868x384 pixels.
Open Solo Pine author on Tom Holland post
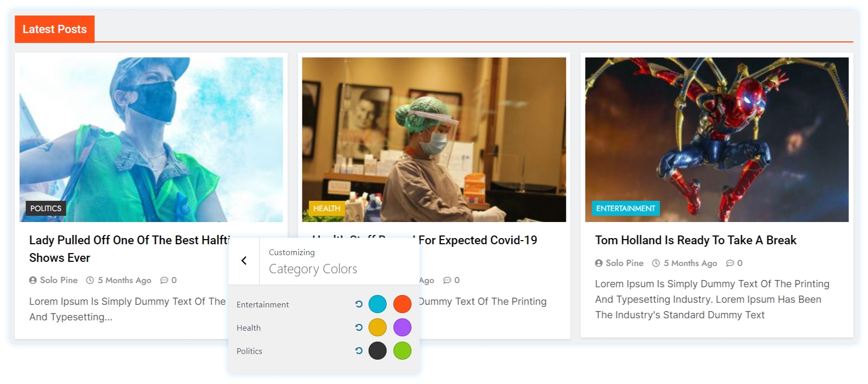(624, 263)
